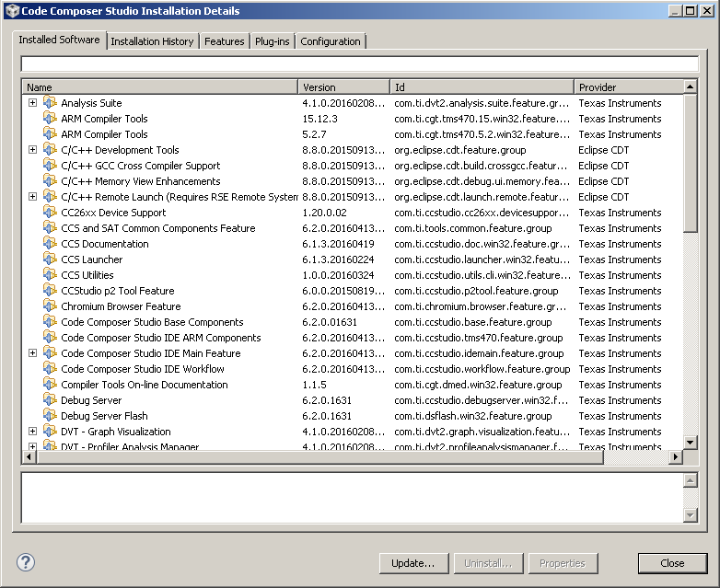The image size is (720, 588).
Task: Click the software list vertical scrollbar thumb
Action: (691, 163)
